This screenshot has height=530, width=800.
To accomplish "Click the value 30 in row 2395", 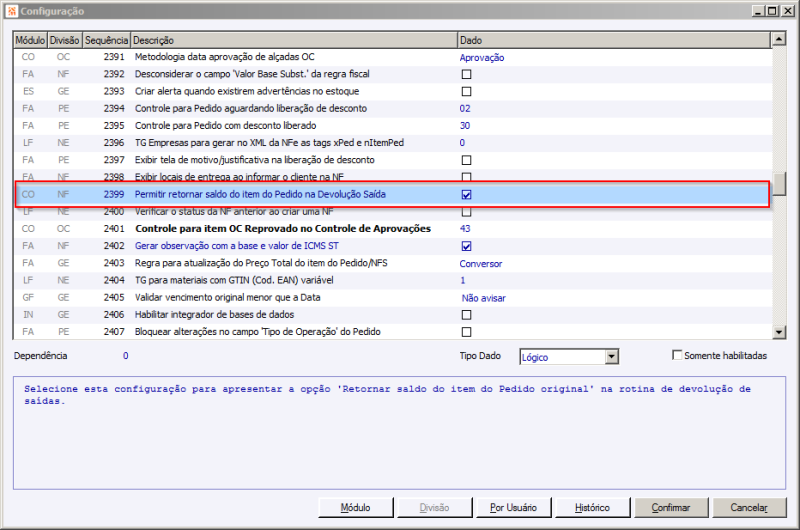I will tap(465, 126).
